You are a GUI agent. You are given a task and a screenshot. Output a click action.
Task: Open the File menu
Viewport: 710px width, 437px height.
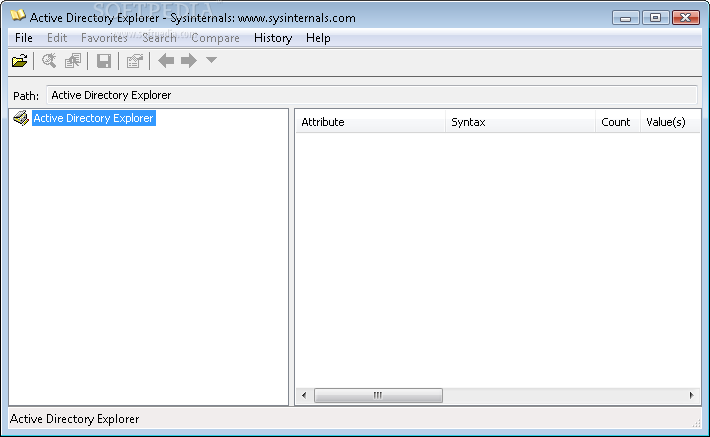pos(24,38)
